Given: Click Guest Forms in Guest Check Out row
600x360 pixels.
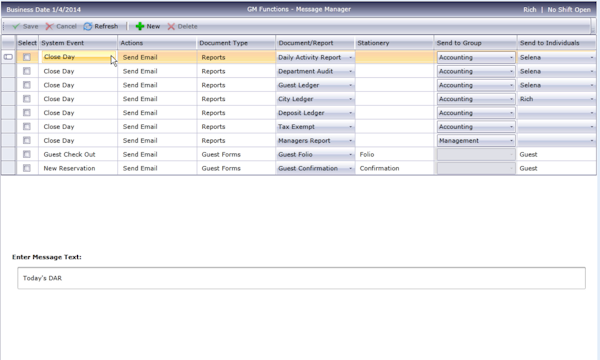Looking at the screenshot, I should (236, 155).
